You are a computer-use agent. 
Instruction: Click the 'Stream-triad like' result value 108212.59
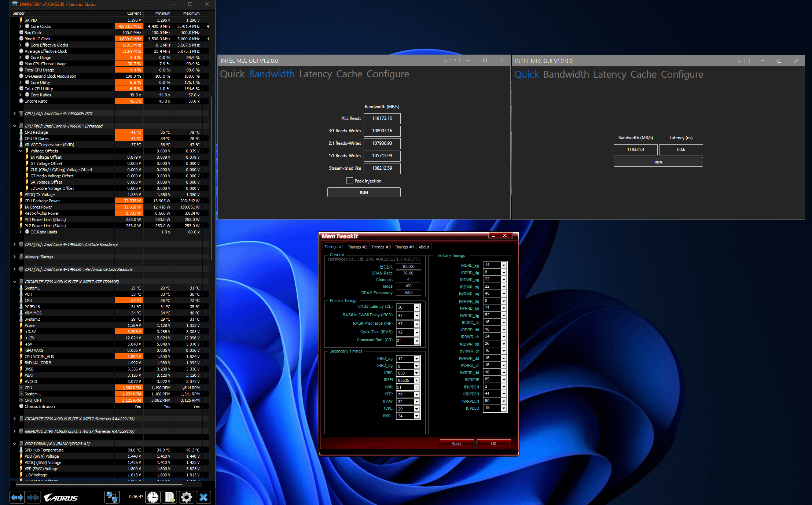(382, 168)
